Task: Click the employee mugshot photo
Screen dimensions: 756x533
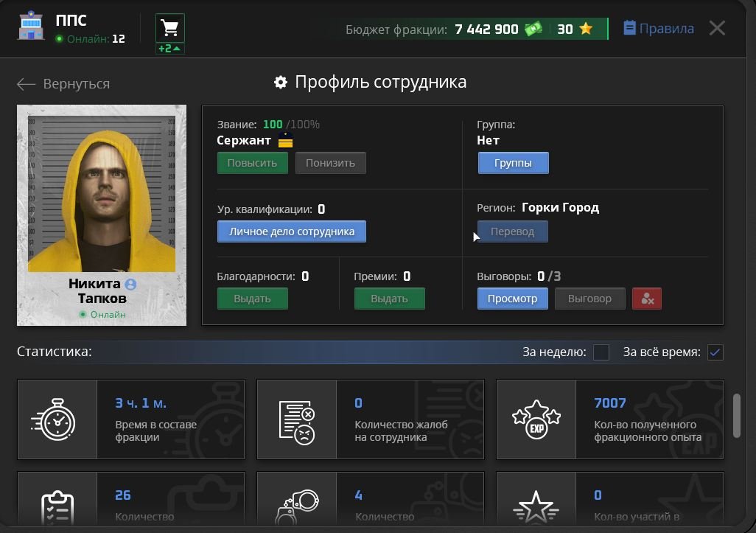Action: click(x=101, y=193)
